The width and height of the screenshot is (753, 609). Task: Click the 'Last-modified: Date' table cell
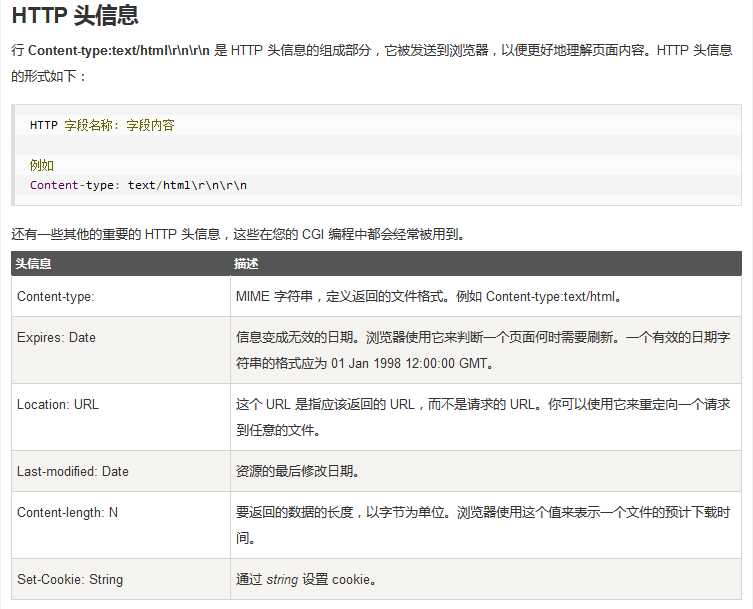tap(121, 471)
